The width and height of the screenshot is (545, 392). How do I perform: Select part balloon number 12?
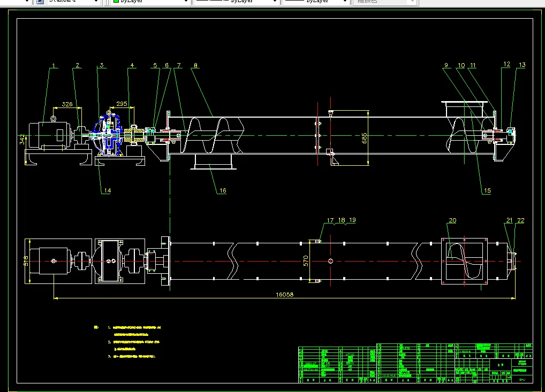click(x=507, y=64)
